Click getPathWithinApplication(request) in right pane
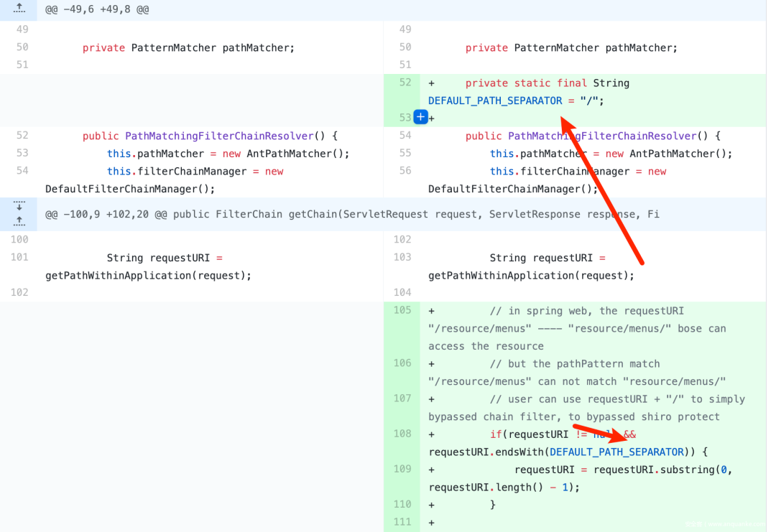 click(x=531, y=276)
